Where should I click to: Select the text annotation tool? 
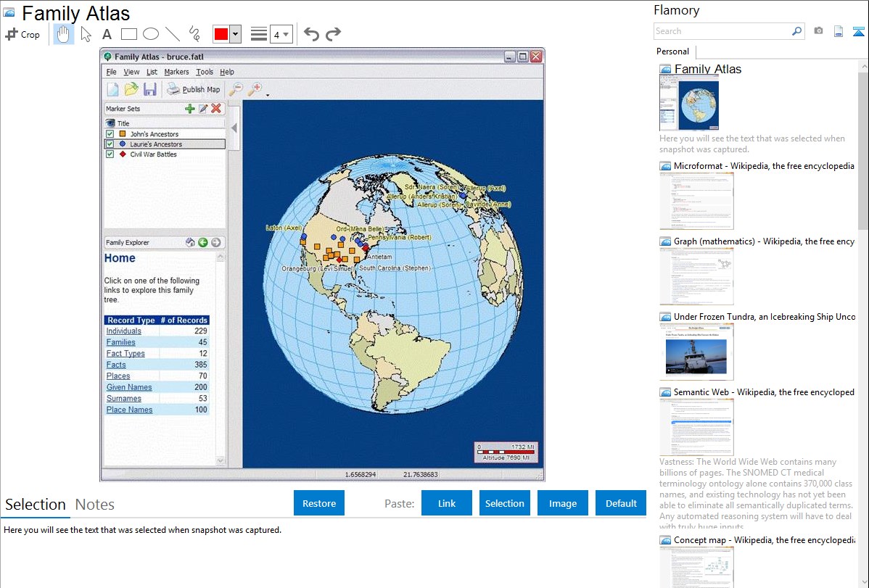(107, 34)
